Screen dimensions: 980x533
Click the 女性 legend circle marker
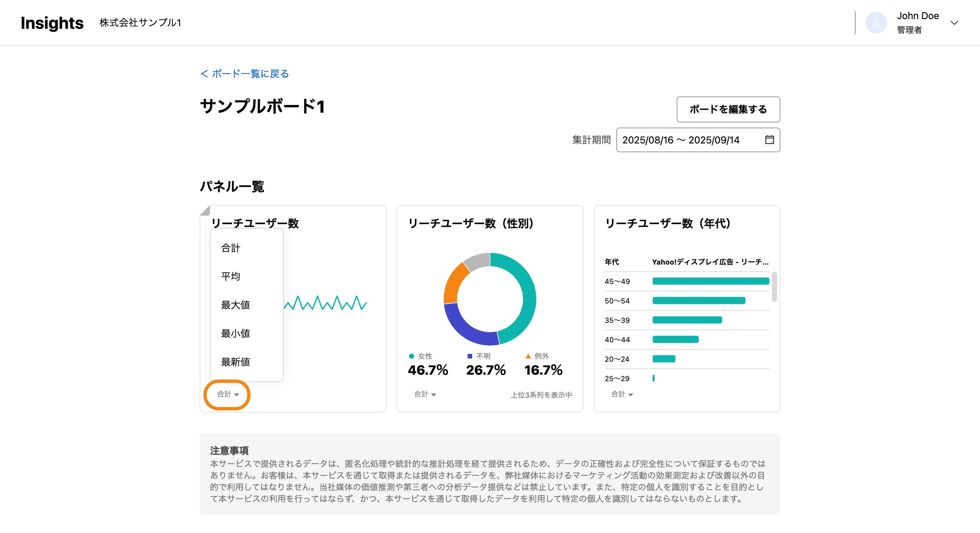[x=411, y=356]
